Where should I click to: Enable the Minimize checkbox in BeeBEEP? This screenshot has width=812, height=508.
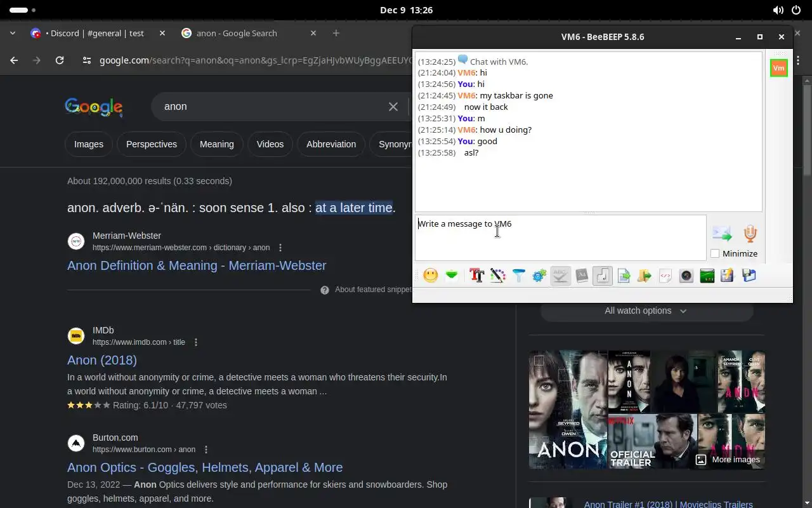click(715, 253)
